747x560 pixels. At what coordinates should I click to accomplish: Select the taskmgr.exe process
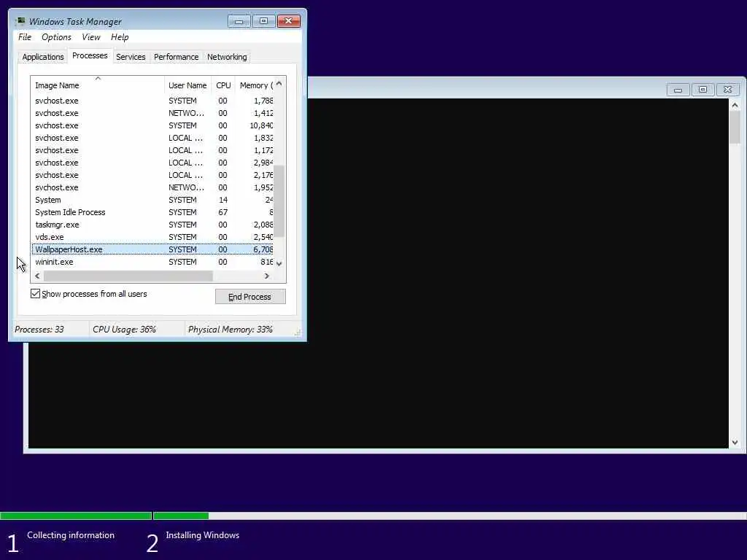152,225
